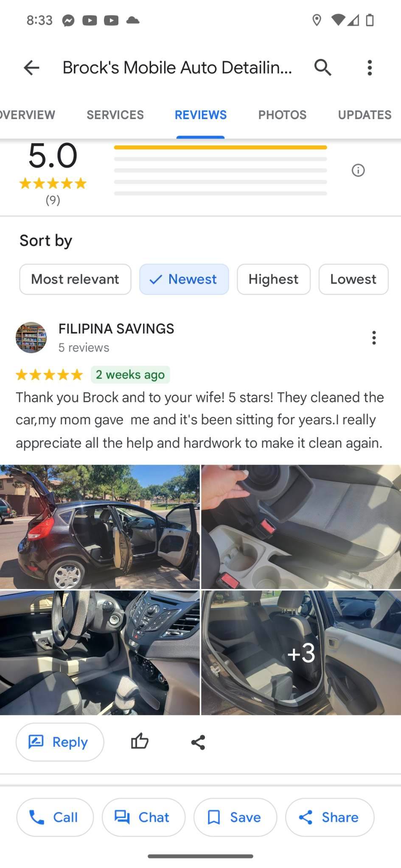Screen dimensions: 401x868
Task: Click the five-star rating bar
Action: coord(220,147)
